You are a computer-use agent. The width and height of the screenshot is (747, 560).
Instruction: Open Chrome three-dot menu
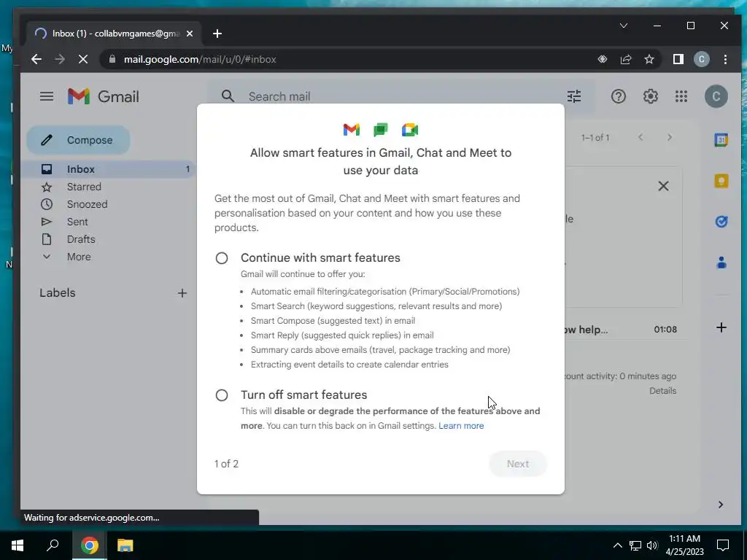pyautogui.click(x=725, y=59)
